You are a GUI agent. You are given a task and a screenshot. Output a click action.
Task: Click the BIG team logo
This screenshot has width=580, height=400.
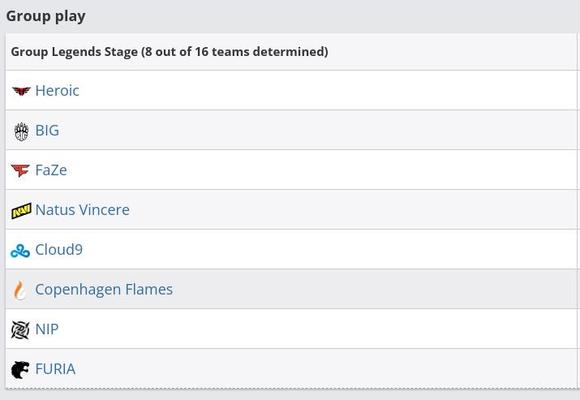click(21, 132)
